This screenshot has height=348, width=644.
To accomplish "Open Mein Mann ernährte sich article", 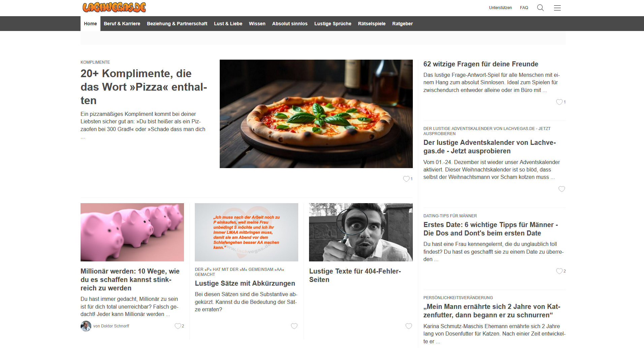I will [x=492, y=311].
